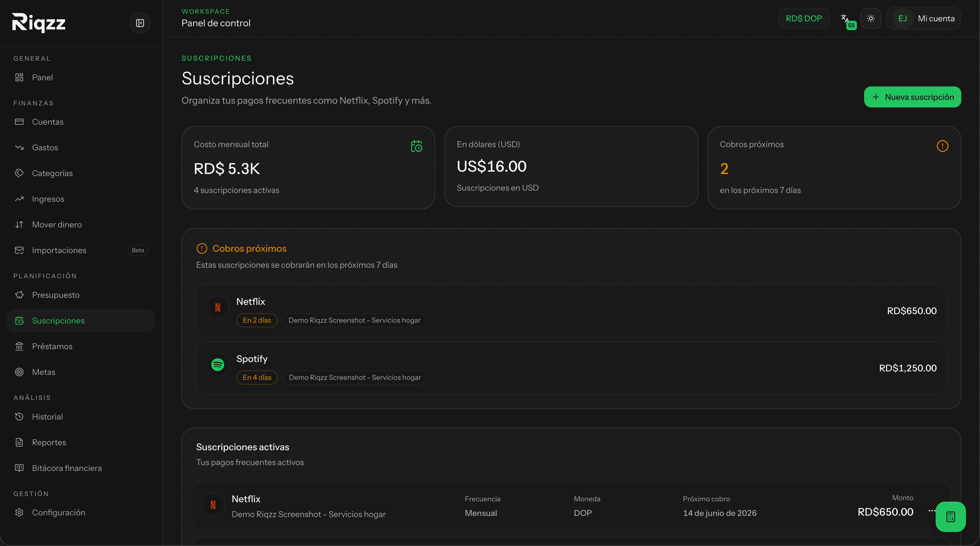980x546 pixels.
Task: Click the En 2 días badge on Netflix
Action: [x=257, y=320]
